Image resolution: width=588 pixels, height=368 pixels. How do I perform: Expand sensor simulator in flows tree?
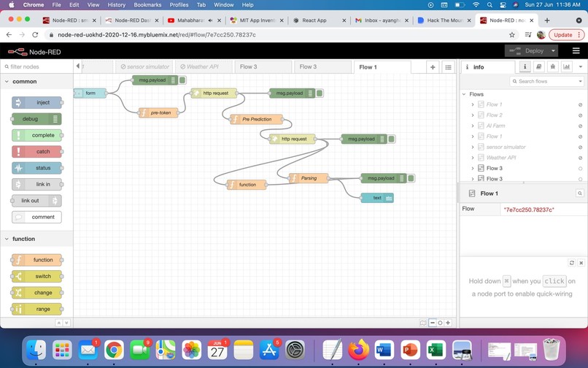(473, 147)
